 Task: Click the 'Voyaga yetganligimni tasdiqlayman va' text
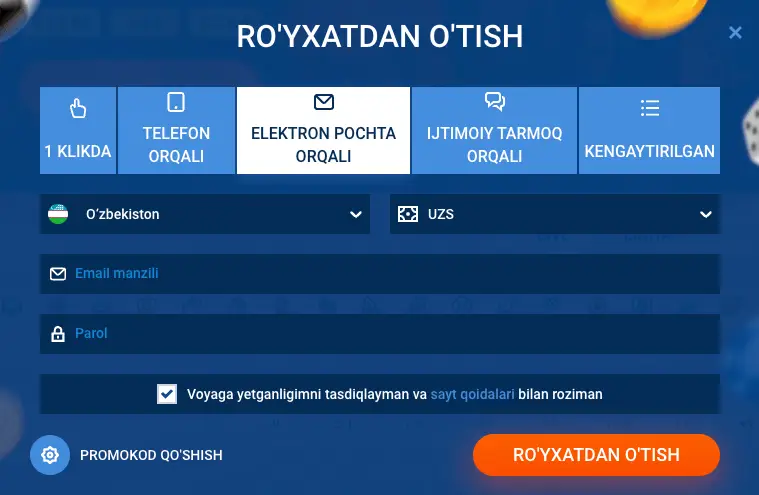coord(307,394)
